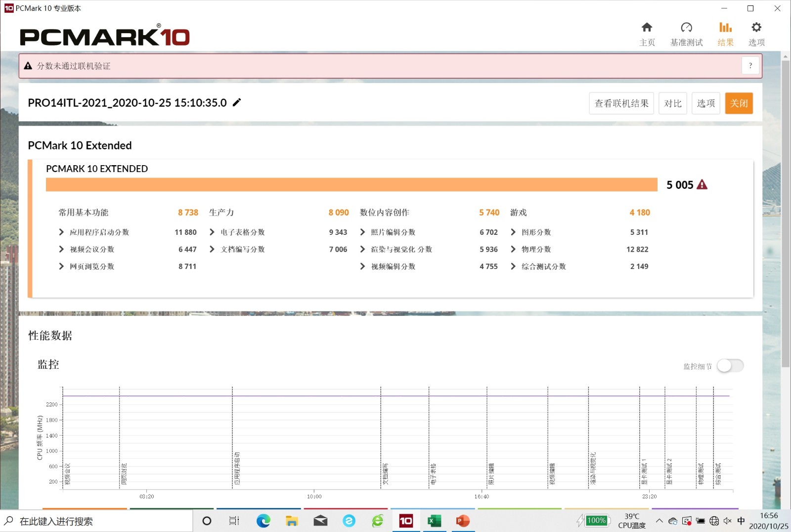Expand 图形分数 row

pos(513,232)
